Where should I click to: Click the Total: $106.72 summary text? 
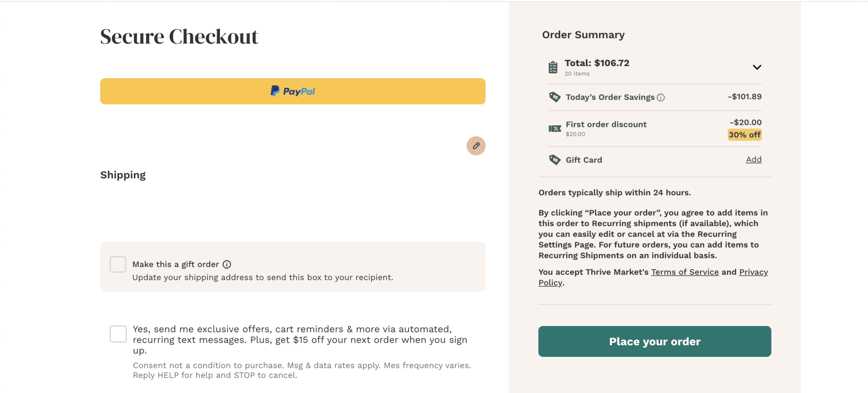pyautogui.click(x=597, y=63)
